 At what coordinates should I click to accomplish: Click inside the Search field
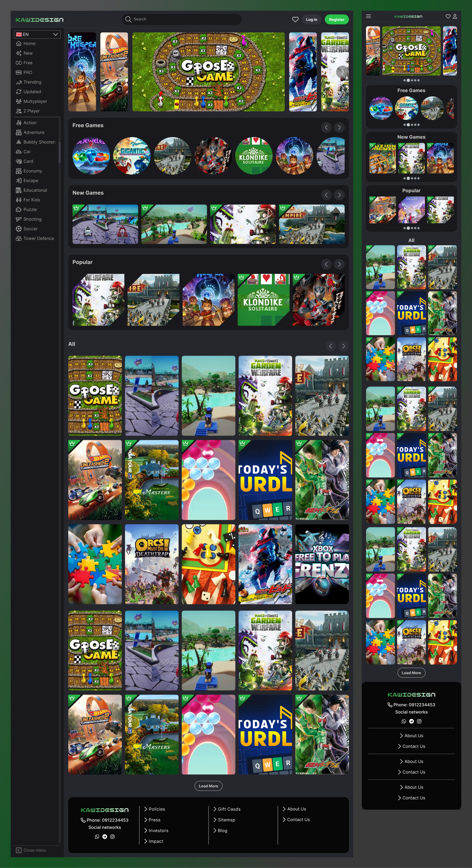[x=181, y=19]
